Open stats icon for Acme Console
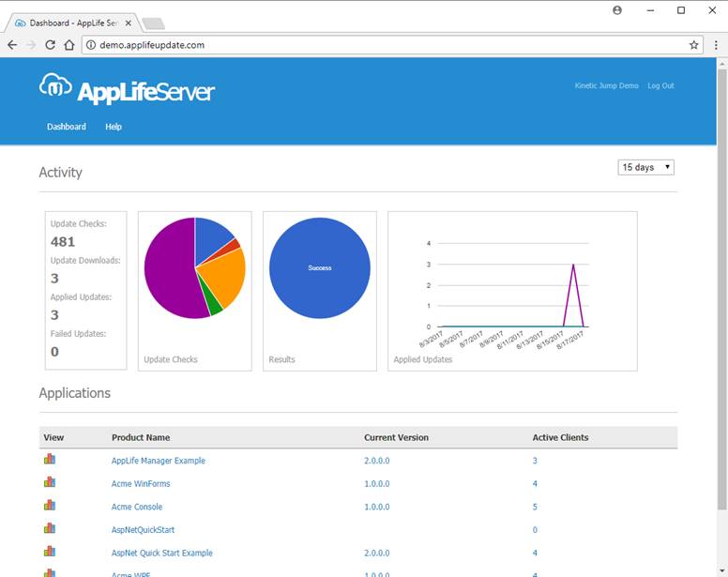This screenshot has width=728, height=577. tap(50, 505)
